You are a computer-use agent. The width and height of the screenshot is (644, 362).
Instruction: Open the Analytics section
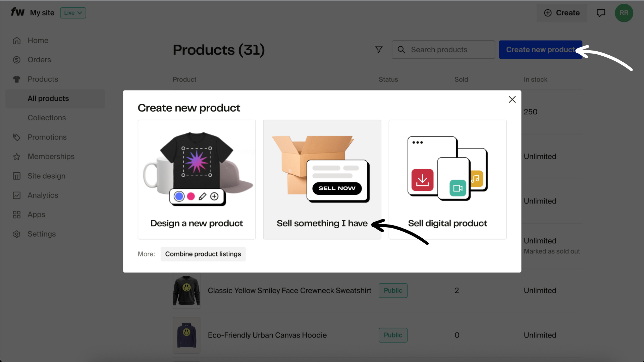(43, 195)
